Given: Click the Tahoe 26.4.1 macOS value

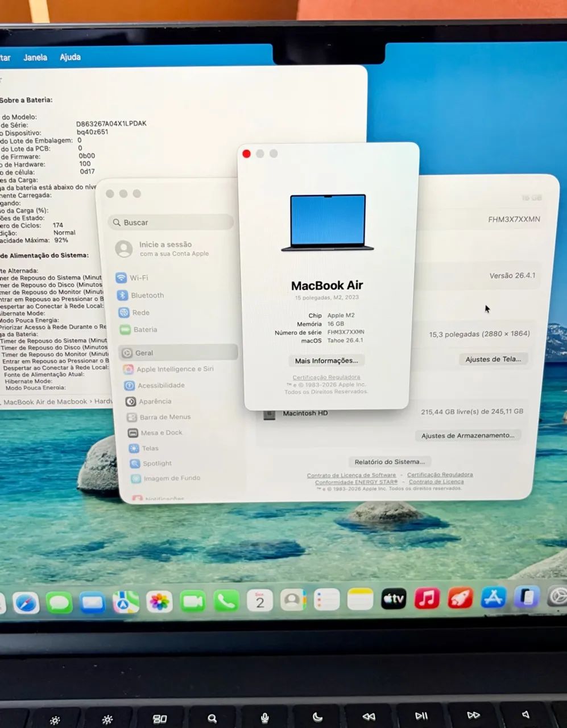Looking at the screenshot, I should [345, 340].
